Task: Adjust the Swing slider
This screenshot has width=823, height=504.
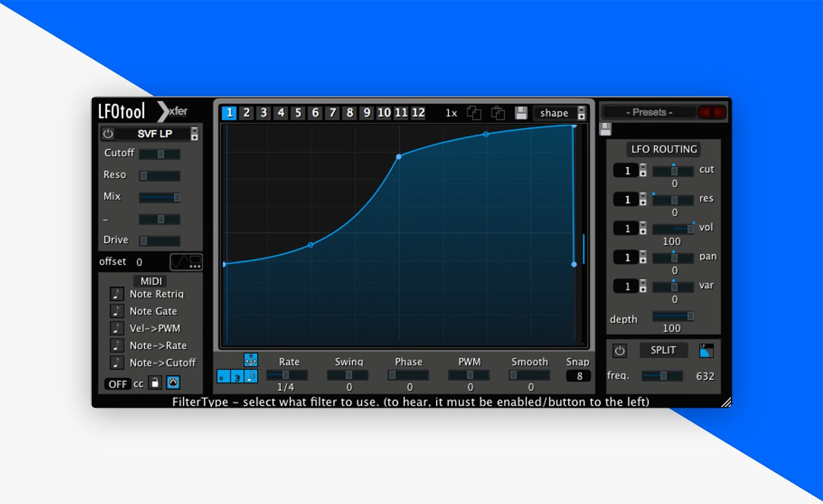Action: point(348,375)
